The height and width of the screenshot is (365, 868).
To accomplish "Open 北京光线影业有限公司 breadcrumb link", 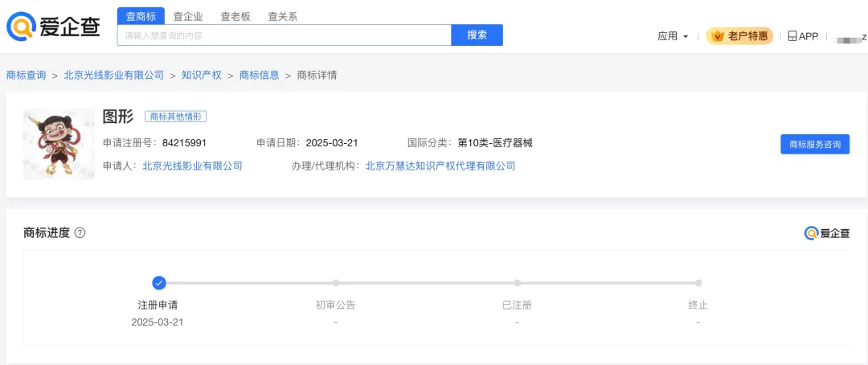I will 114,76.
